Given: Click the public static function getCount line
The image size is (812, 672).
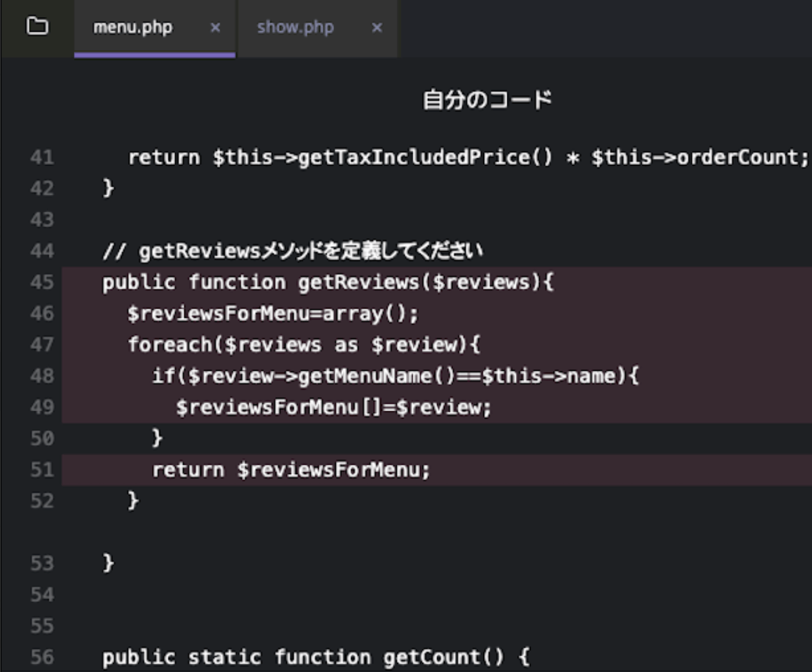Looking at the screenshot, I should [316, 657].
